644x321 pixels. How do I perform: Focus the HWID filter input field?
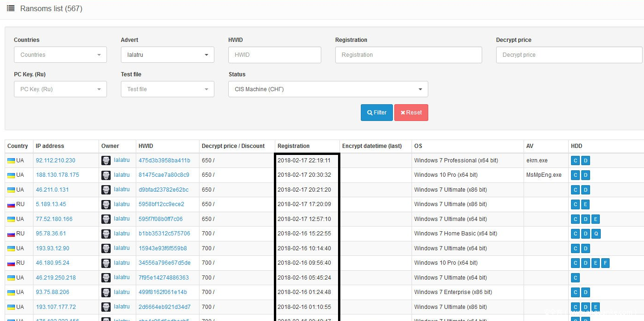tap(274, 55)
